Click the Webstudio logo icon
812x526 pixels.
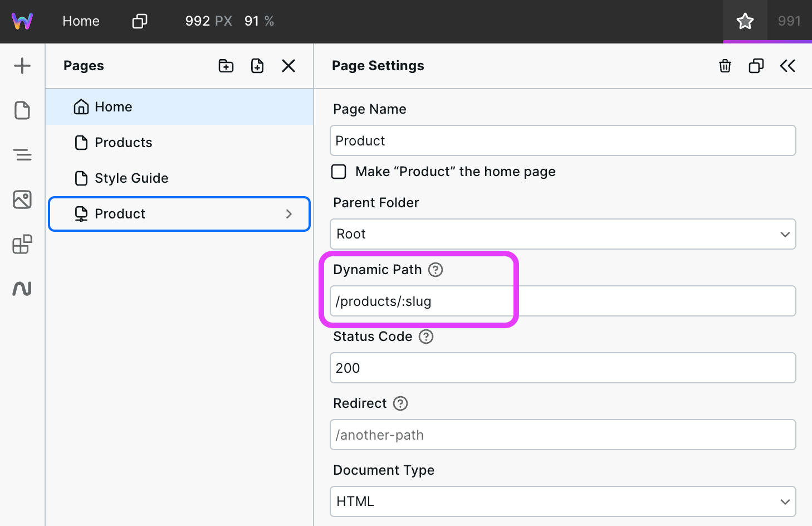(x=22, y=21)
